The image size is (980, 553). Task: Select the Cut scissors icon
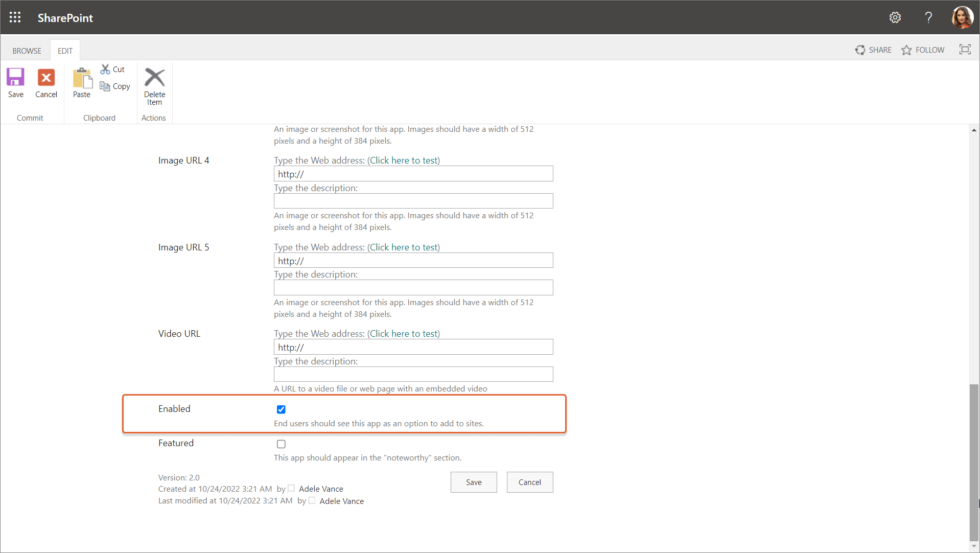pos(105,69)
